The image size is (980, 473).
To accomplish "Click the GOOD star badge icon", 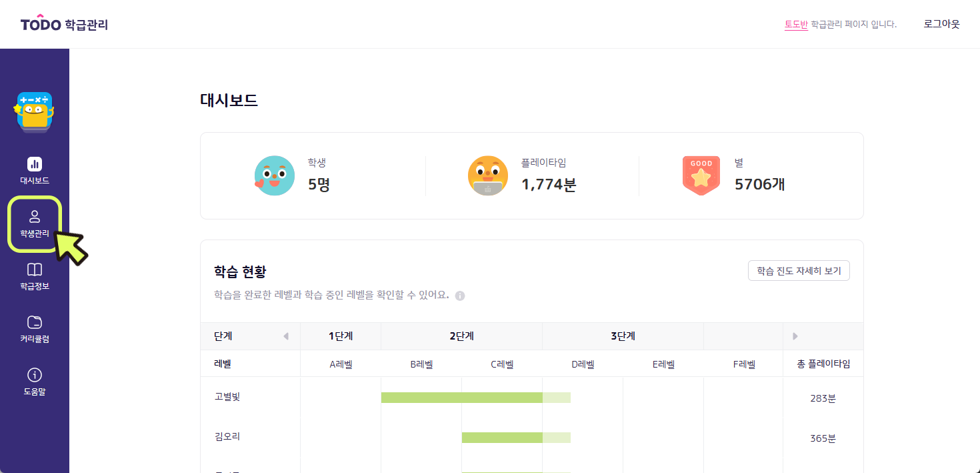I will 701,175.
